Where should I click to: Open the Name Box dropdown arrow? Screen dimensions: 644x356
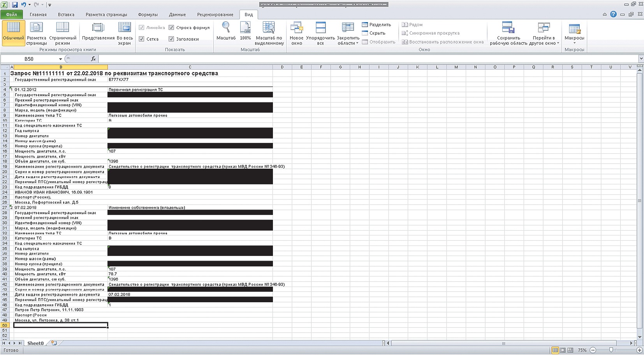(60, 59)
